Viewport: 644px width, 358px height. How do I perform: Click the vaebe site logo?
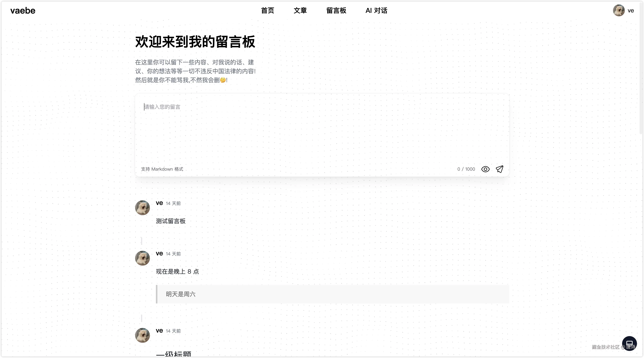click(23, 11)
